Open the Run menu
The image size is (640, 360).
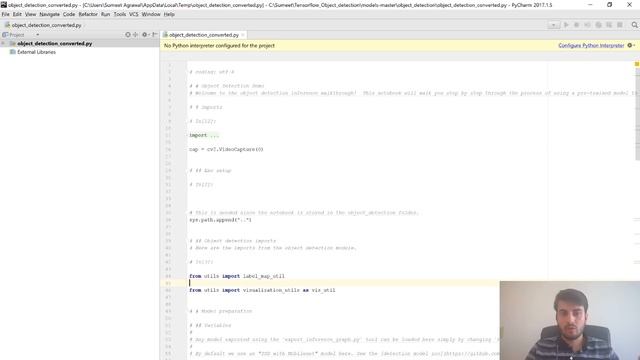point(105,14)
